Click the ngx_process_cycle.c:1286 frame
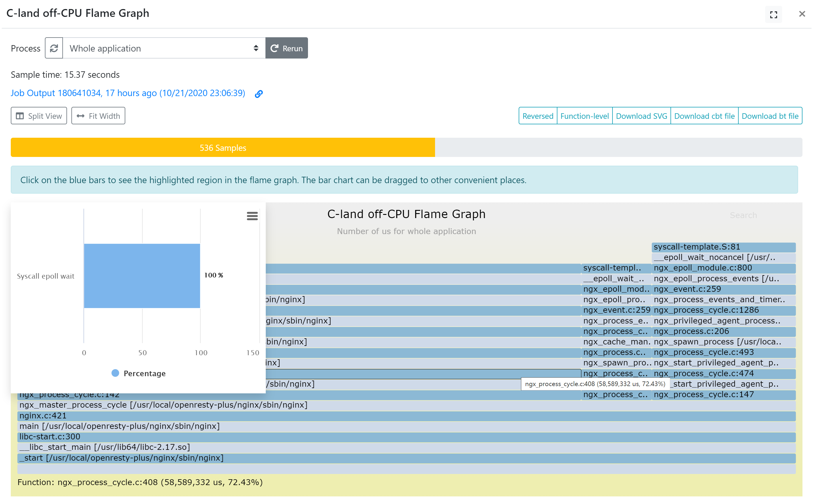The height and width of the screenshot is (504, 815). pos(723,310)
